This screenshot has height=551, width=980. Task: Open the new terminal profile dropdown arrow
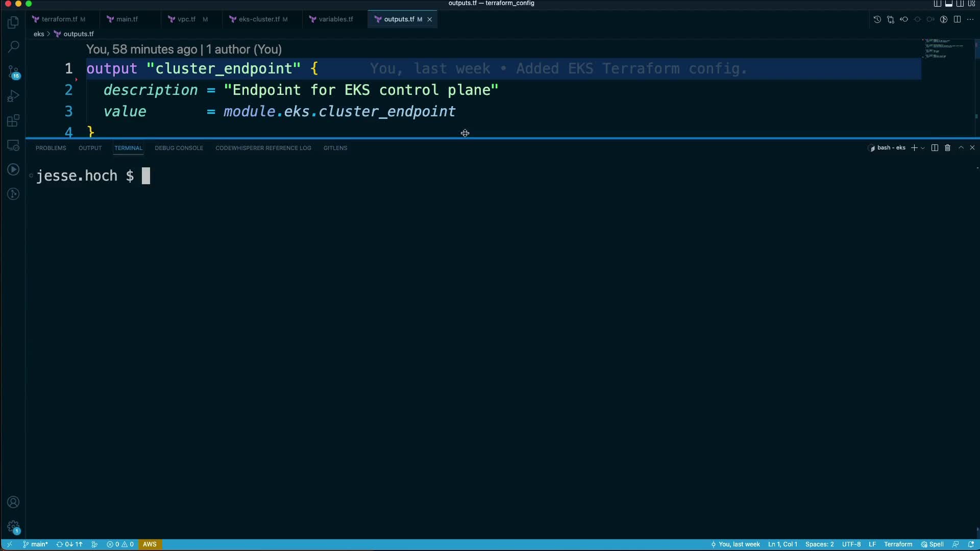coord(923,148)
